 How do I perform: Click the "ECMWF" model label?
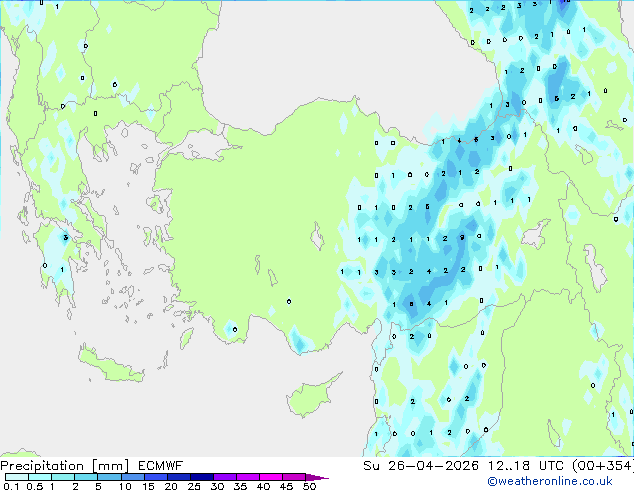(x=160, y=466)
